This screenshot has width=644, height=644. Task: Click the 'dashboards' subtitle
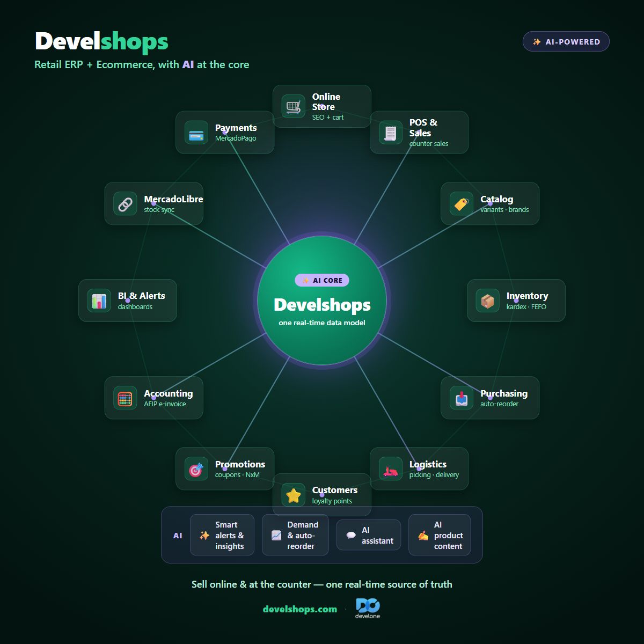pyautogui.click(x=135, y=307)
